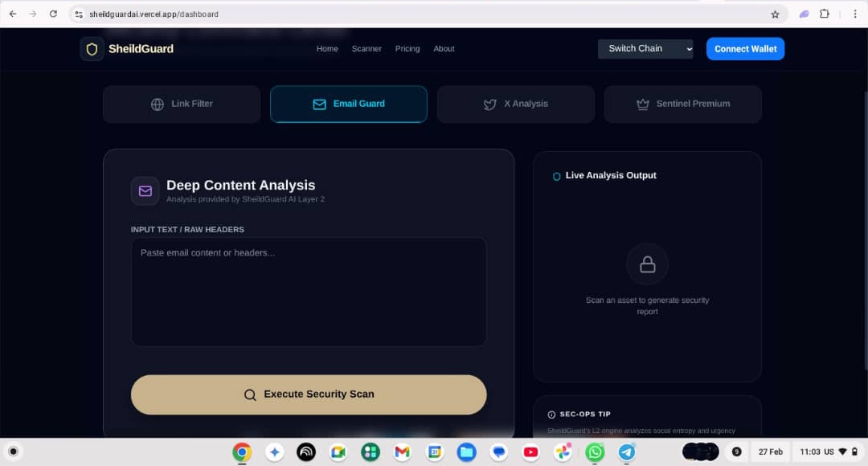Open the Sentinel Premium tab
The height and width of the screenshot is (466, 868).
(683, 104)
